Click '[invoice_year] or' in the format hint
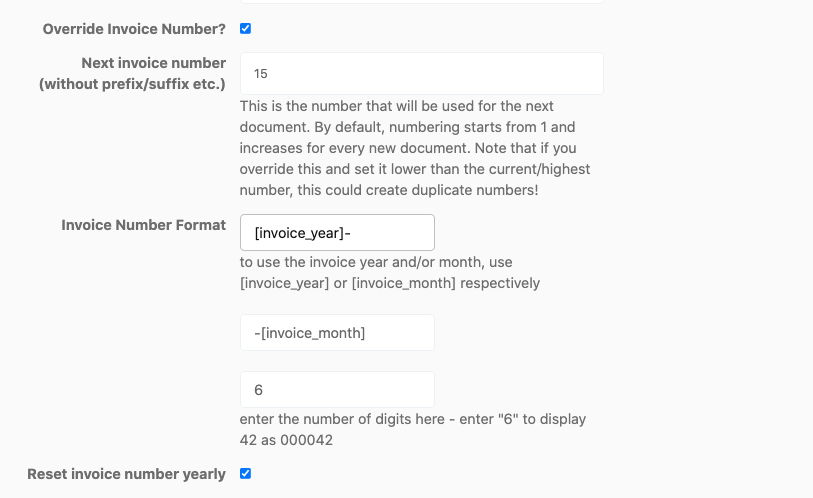813x498 pixels. [x=293, y=283]
